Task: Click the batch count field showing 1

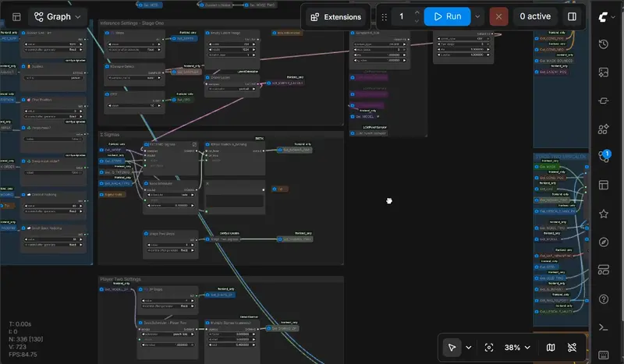Action: pyautogui.click(x=402, y=16)
